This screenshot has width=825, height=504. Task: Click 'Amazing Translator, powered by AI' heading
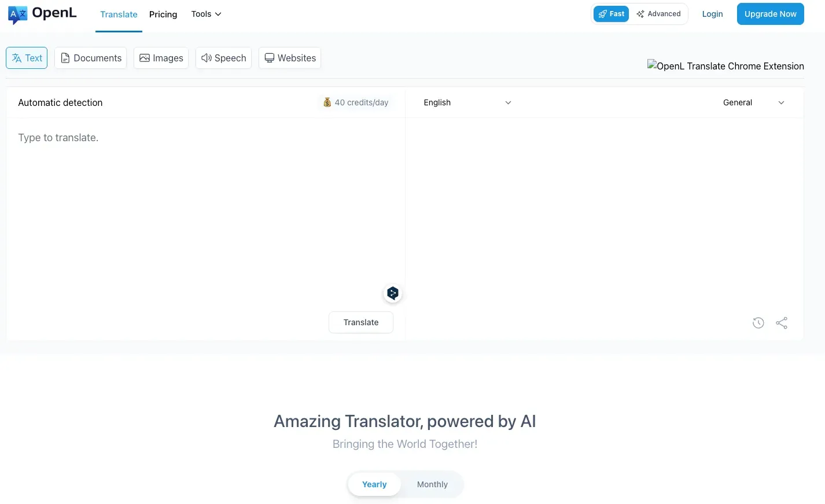(x=405, y=421)
